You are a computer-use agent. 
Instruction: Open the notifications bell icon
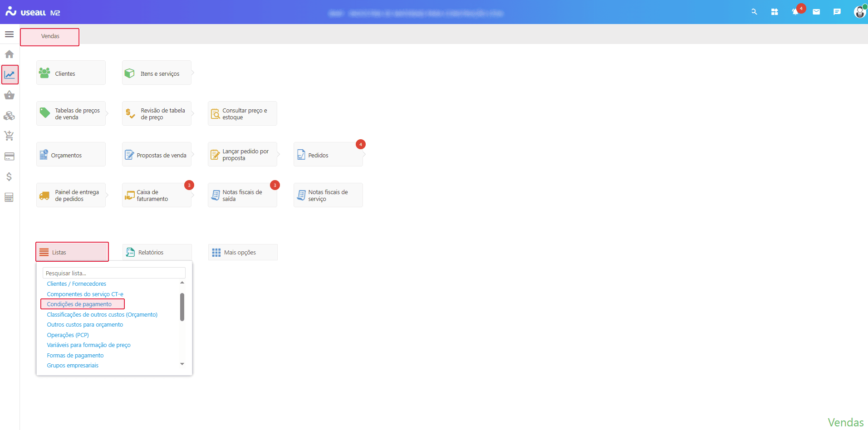click(x=795, y=12)
